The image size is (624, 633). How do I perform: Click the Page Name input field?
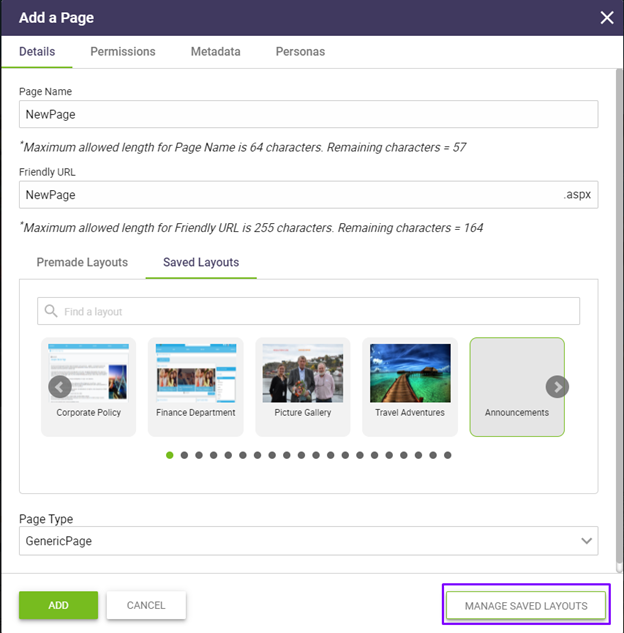point(308,114)
